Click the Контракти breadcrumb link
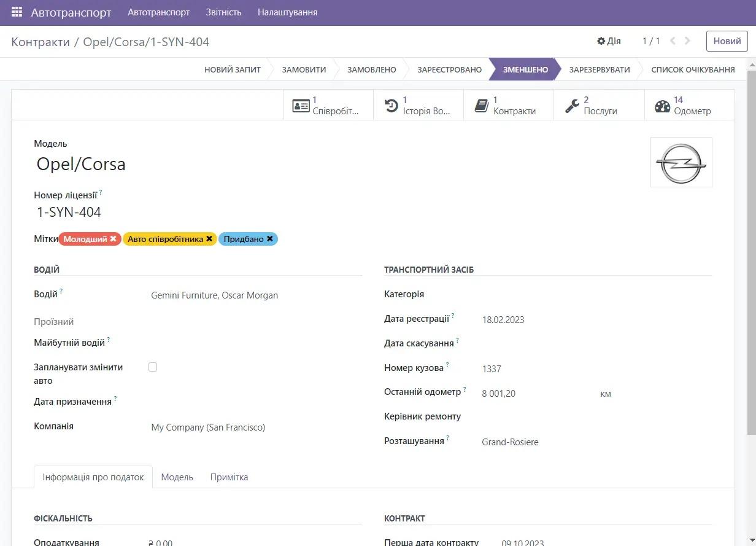 tap(40, 42)
